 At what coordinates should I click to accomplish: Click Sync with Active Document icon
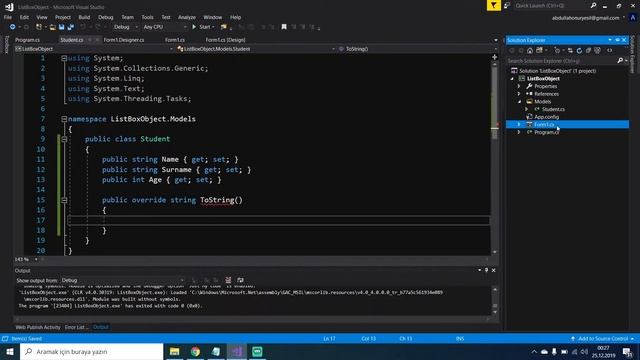570,51
